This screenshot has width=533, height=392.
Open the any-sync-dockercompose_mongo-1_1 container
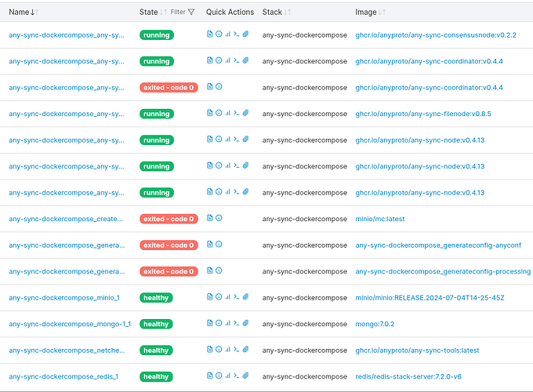point(70,324)
